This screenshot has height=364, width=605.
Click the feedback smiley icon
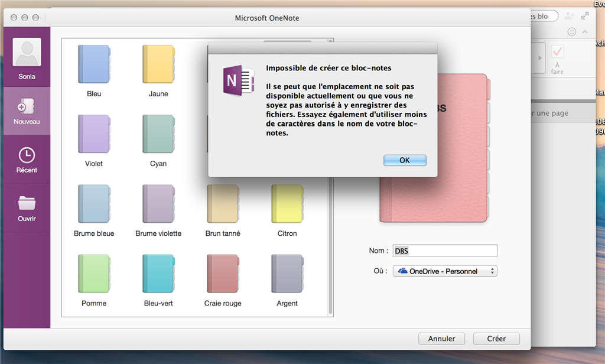572,32
